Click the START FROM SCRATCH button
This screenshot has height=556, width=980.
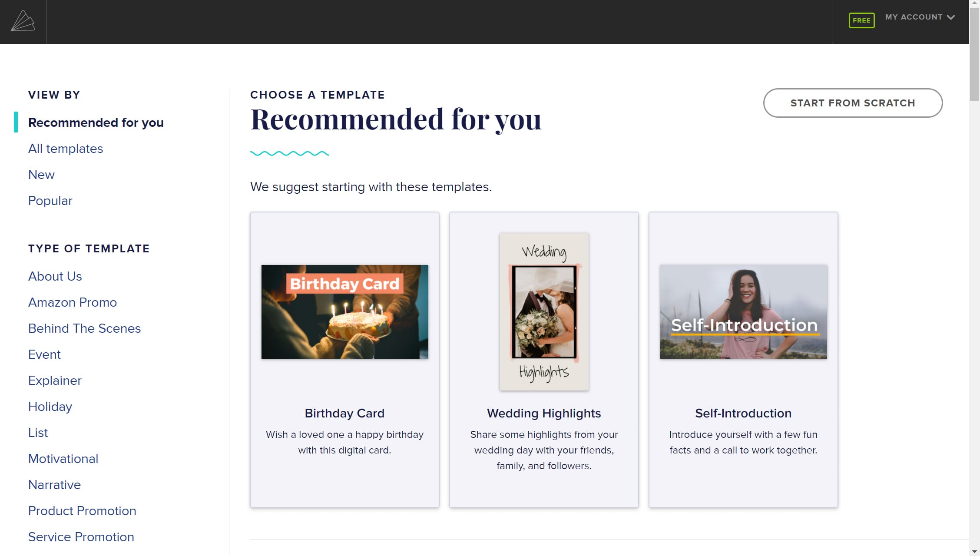click(x=853, y=103)
